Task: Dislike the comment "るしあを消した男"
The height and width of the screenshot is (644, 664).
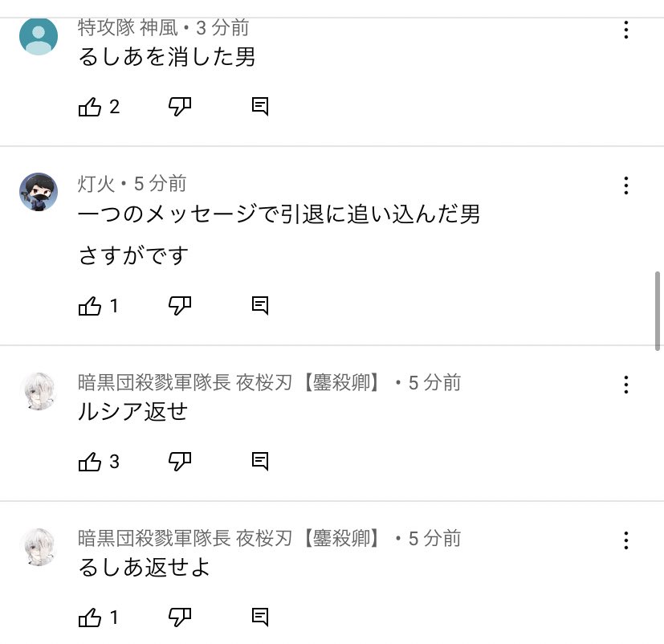Action: click(x=179, y=107)
